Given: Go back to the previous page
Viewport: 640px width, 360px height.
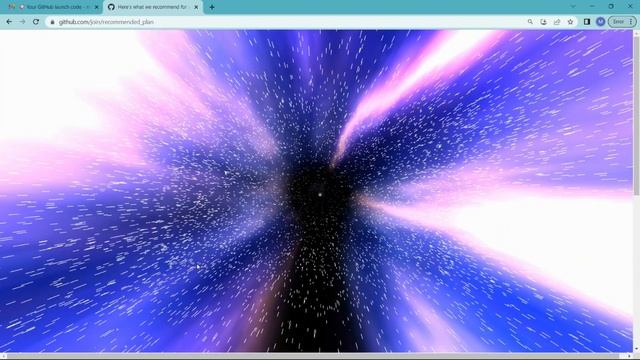Looking at the screenshot, I should coord(9,22).
